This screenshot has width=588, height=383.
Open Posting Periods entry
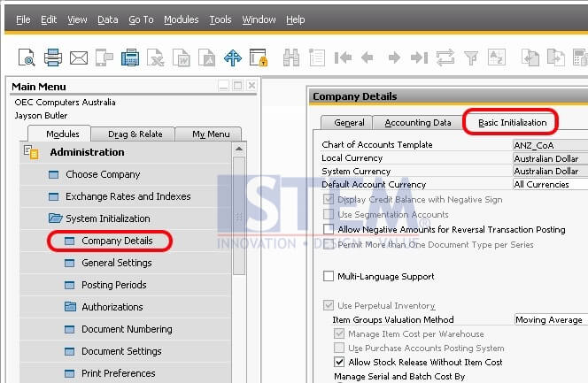(x=114, y=285)
